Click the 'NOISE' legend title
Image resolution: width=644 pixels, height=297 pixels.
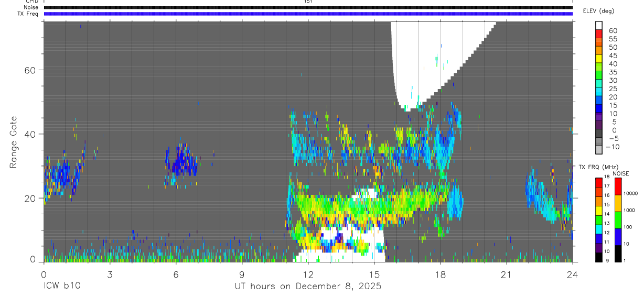[621, 174]
